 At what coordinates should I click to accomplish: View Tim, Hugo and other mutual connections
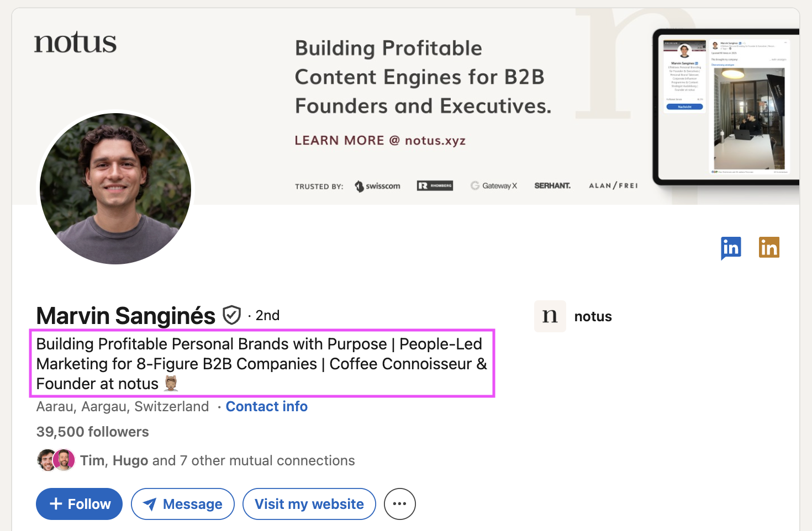(x=217, y=461)
